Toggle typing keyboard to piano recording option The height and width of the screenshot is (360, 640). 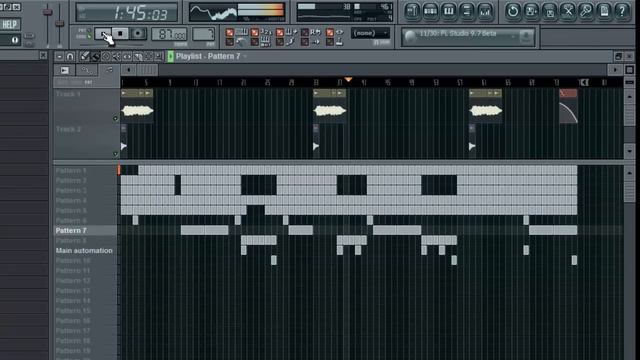pos(230,32)
